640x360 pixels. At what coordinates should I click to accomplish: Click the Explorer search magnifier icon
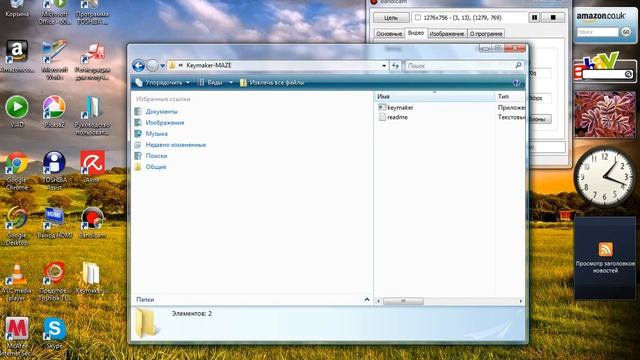point(518,65)
